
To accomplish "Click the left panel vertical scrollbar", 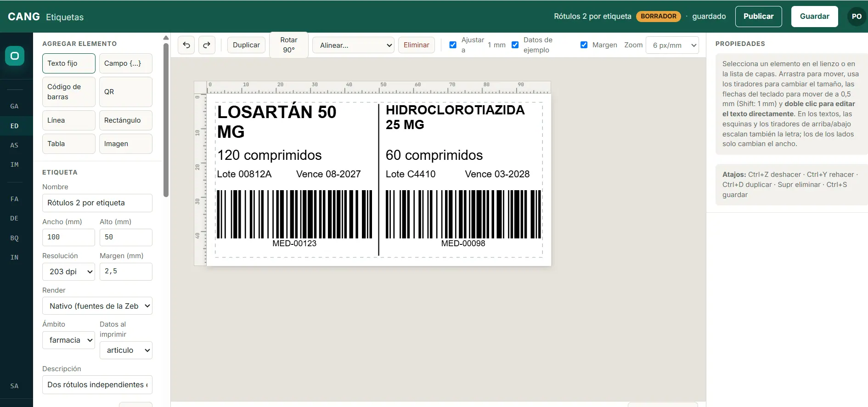I will point(166,119).
